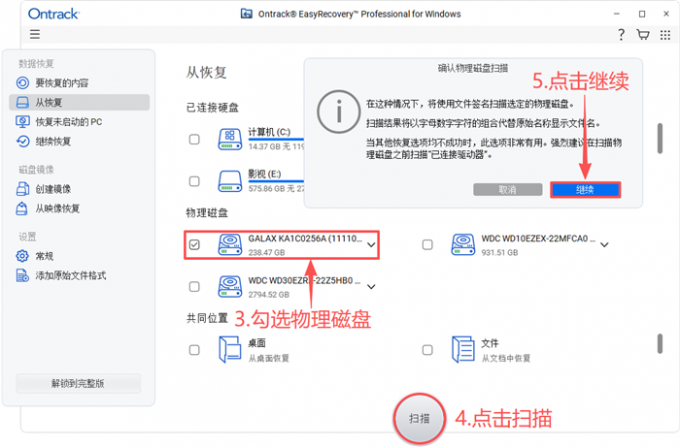Click the 文件 documents icon
The height and width of the screenshot is (447, 680).
tap(463, 349)
